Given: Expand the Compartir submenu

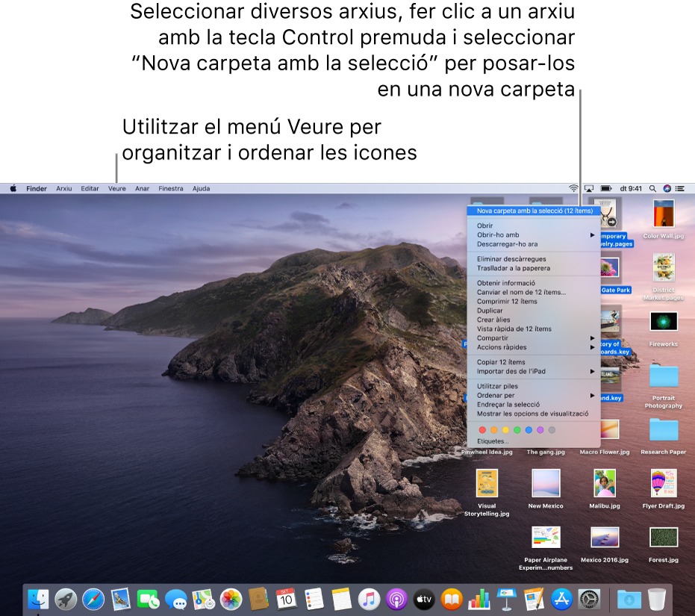Looking at the screenshot, I should [534, 338].
